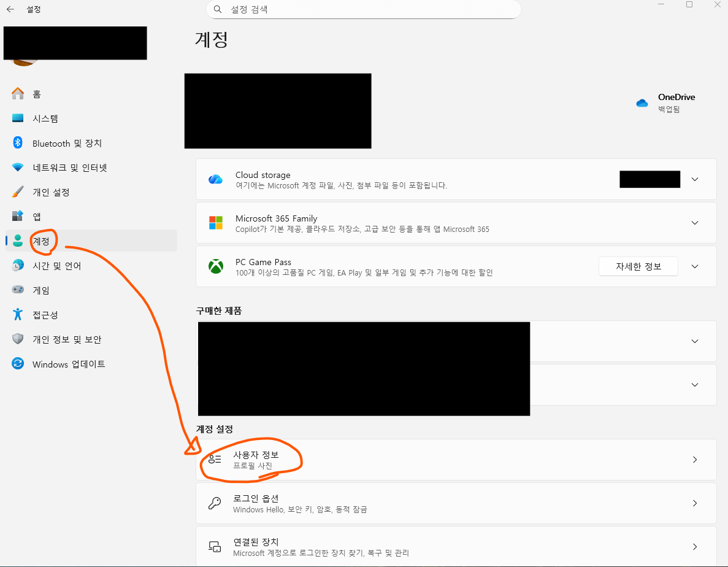Click the System monitor icon
728x567 pixels.
click(18, 118)
